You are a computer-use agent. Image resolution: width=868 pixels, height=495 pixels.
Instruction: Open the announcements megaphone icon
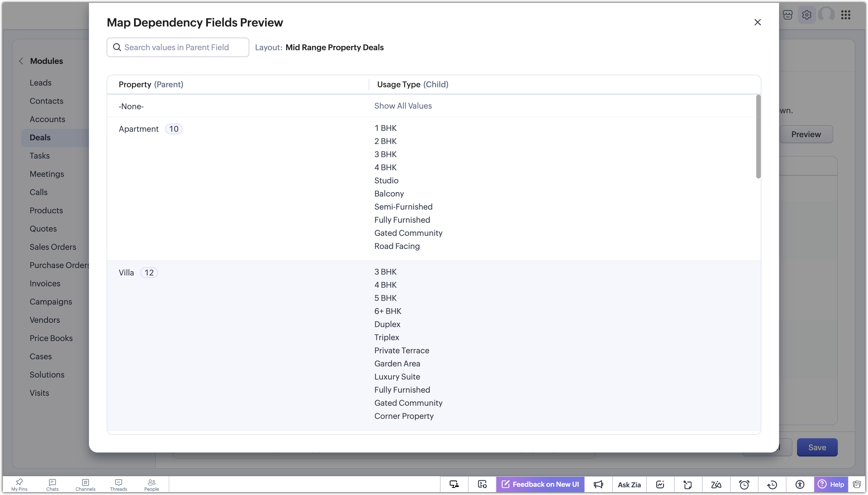click(598, 484)
